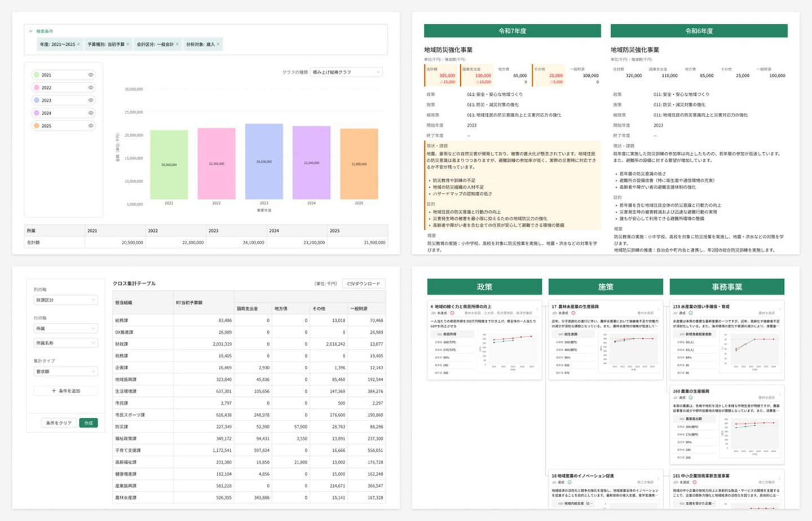This screenshot has width=812, height=521.
Task: Click the 達成 status icon on card 18
Action: 570,482
